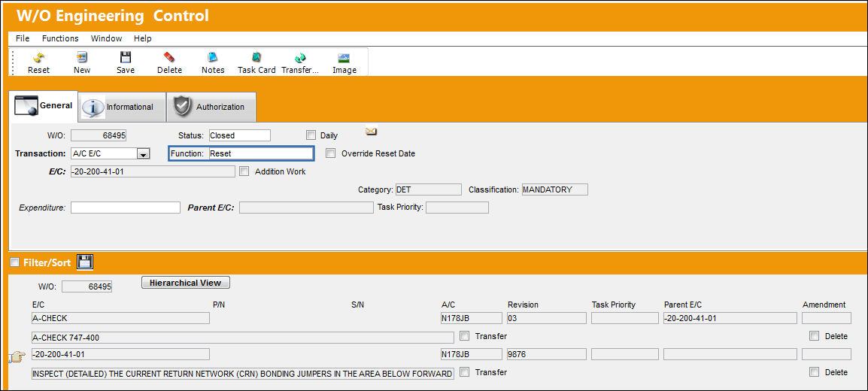
Task: Click the Hierarchical View button
Action: [x=186, y=283]
